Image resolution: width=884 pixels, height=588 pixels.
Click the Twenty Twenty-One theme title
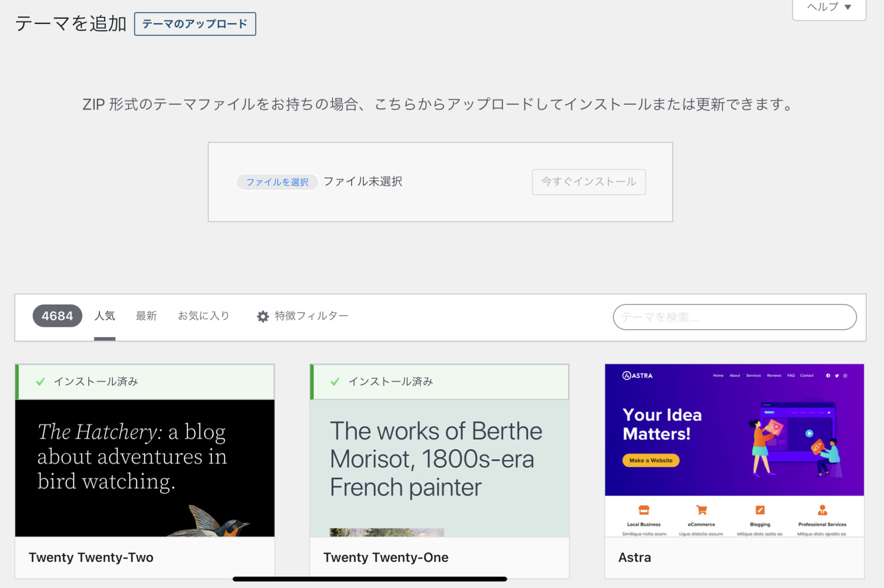386,558
